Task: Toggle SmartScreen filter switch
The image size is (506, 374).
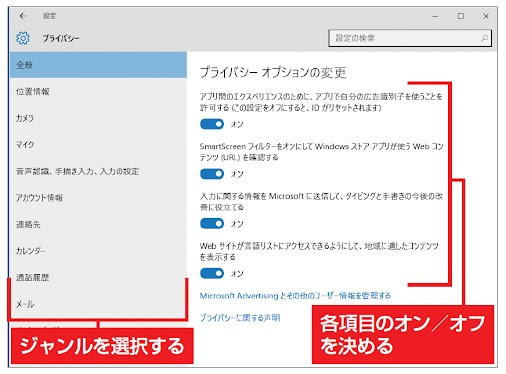Action: 212,174
